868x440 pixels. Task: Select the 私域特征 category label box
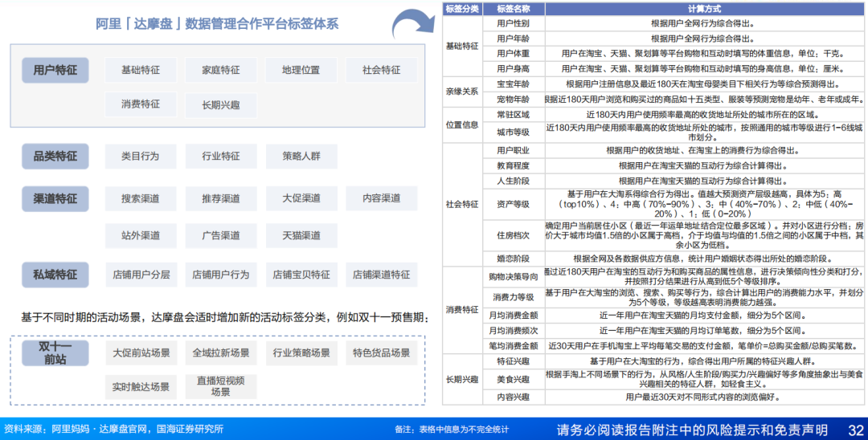pos(55,275)
